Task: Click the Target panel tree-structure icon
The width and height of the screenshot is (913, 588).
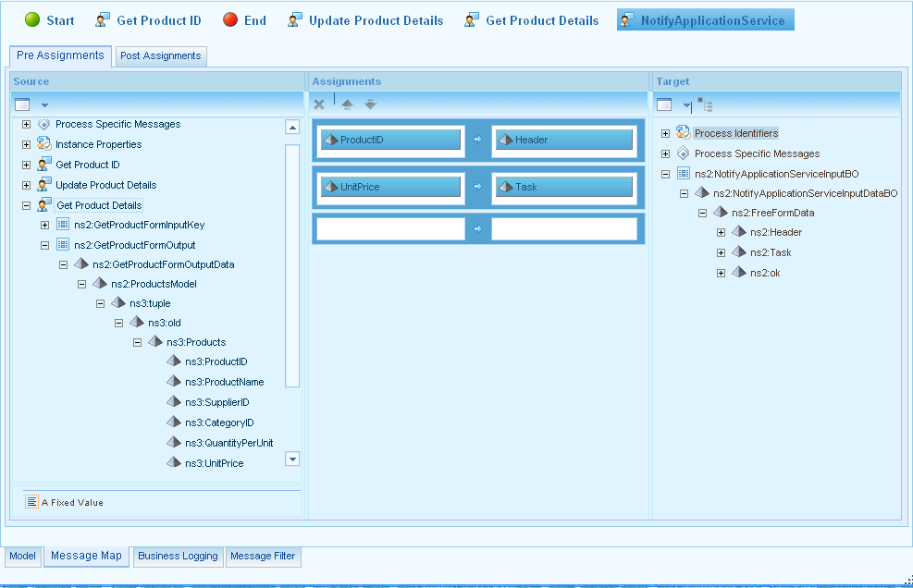Action: (x=705, y=104)
